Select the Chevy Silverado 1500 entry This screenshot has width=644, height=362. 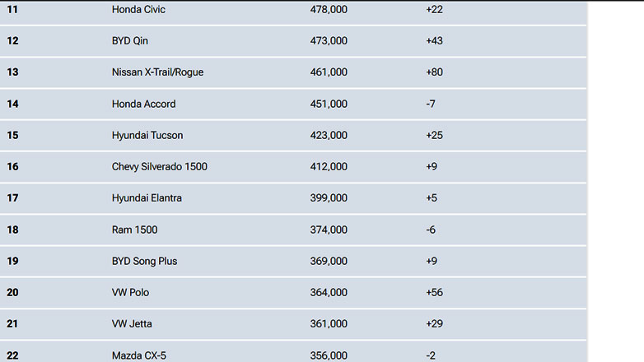pos(159,167)
